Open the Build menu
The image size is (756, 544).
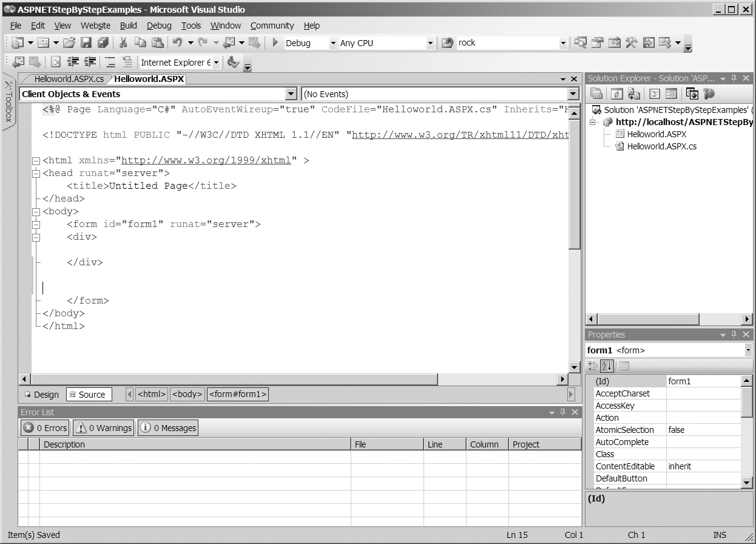[x=128, y=25]
